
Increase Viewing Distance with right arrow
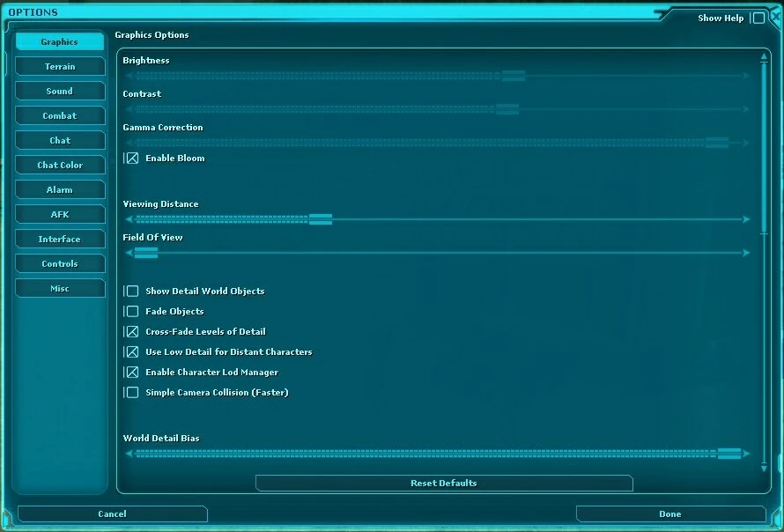(x=746, y=219)
